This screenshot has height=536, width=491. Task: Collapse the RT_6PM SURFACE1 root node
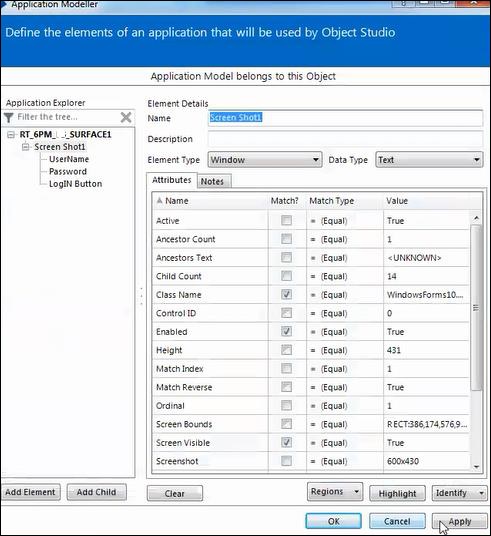pos(11,135)
